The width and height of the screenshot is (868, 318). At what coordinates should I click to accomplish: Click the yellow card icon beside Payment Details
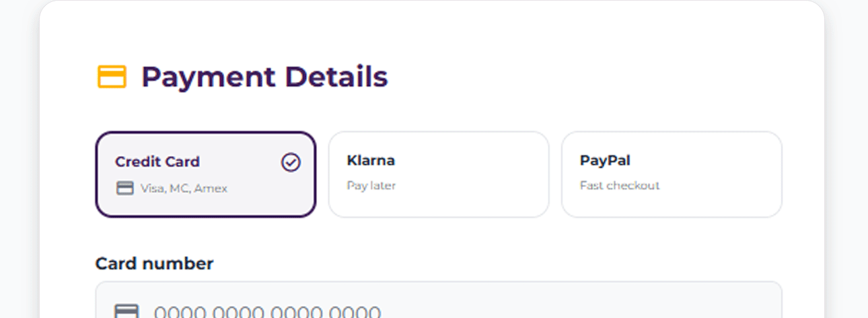tap(112, 77)
